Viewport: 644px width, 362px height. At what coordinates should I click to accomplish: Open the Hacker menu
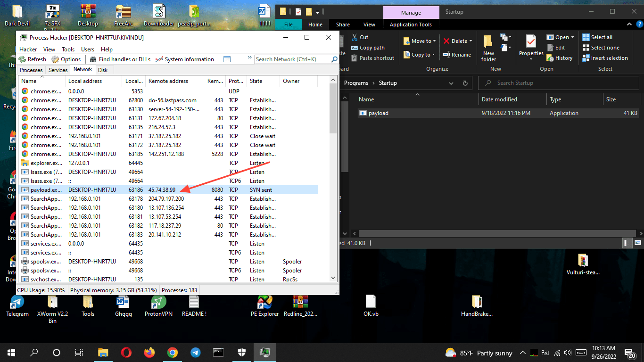(28, 49)
